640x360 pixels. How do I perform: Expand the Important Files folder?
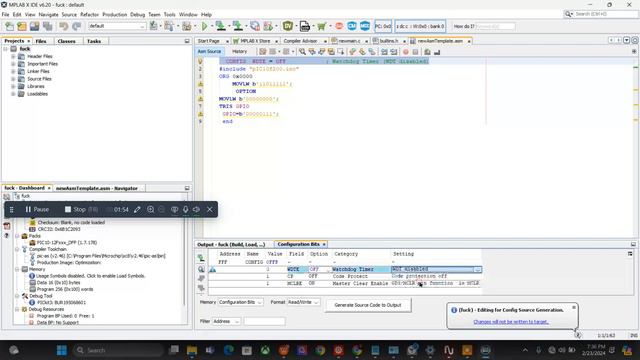point(13,64)
